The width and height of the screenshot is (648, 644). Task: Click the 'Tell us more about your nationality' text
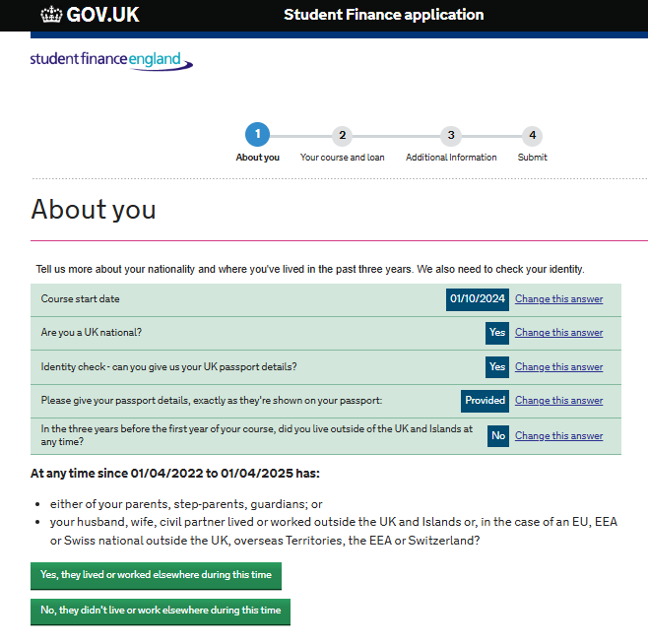tap(310, 269)
